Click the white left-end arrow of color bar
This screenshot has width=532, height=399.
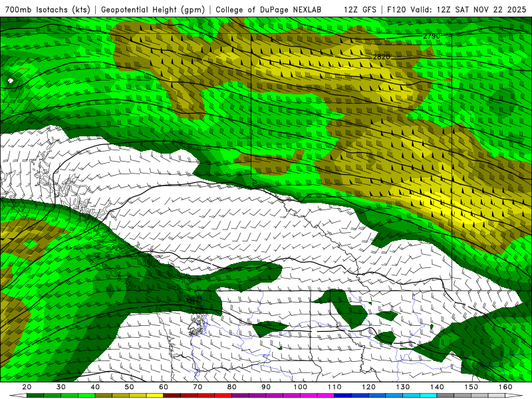tap(18, 395)
